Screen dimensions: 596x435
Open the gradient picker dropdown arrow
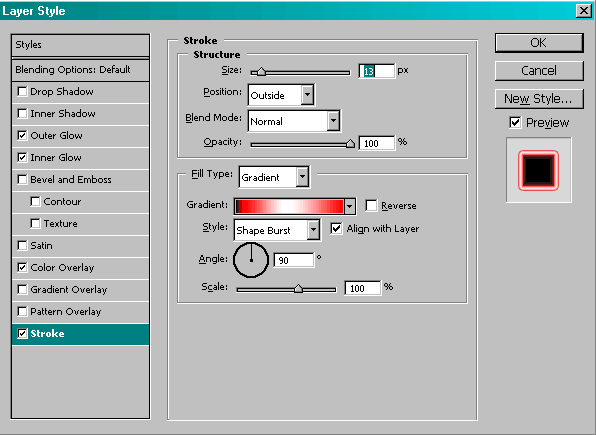(350, 206)
